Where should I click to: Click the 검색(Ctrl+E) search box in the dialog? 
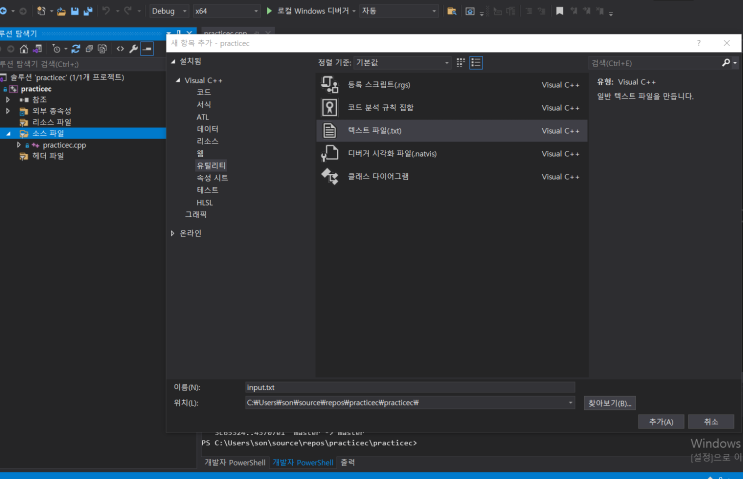[654, 63]
